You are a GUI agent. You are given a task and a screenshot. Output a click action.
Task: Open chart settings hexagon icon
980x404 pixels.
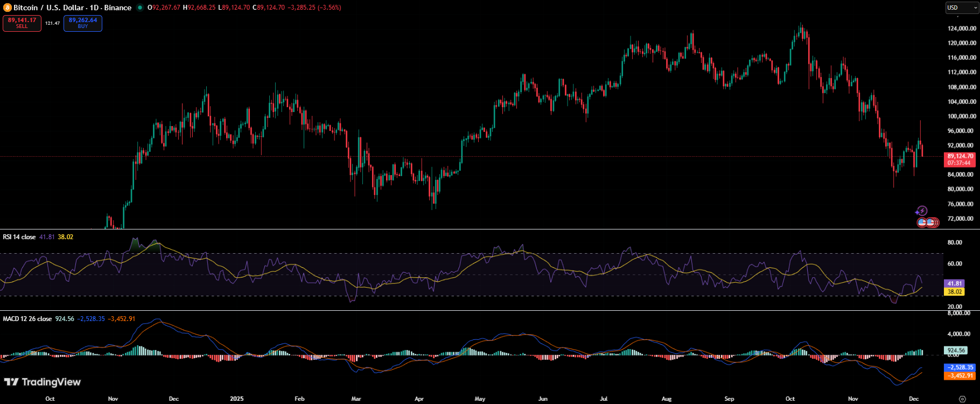(x=962, y=399)
